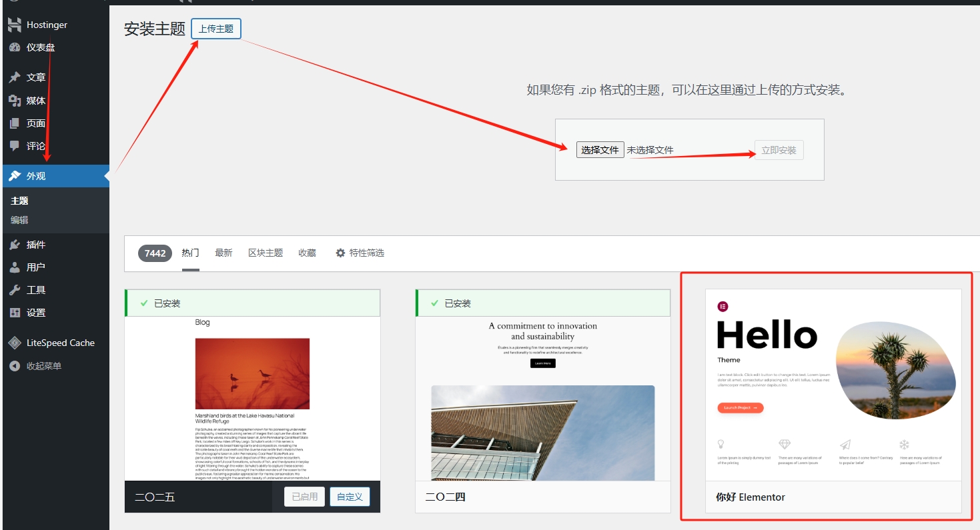This screenshot has width=980, height=530.
Task: Click the 二〇二四 theme name
Action: [446, 497]
